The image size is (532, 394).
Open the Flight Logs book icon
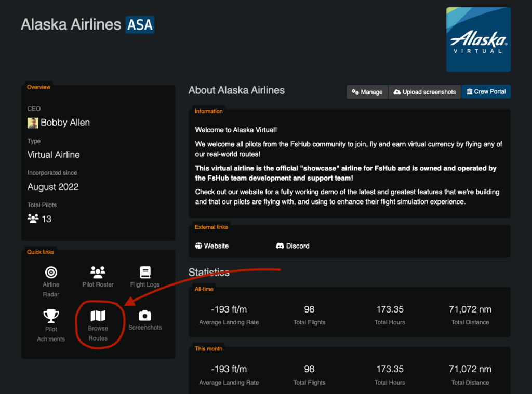pos(145,273)
